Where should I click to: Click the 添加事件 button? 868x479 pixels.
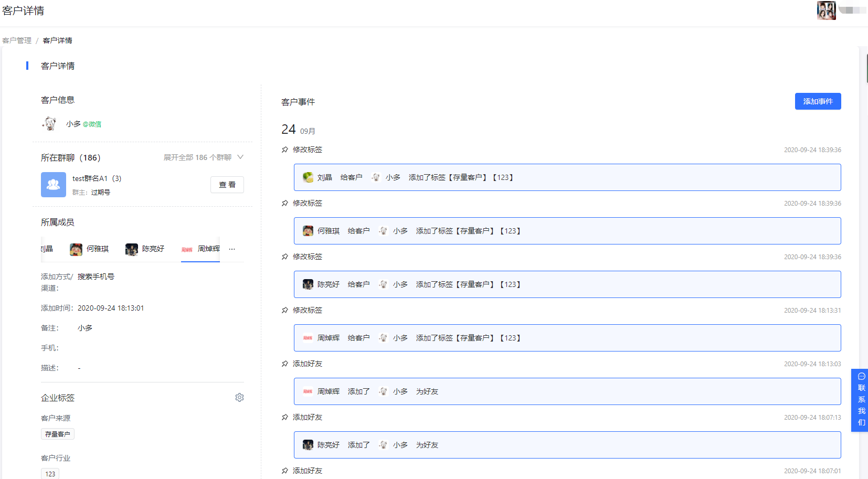pos(818,101)
